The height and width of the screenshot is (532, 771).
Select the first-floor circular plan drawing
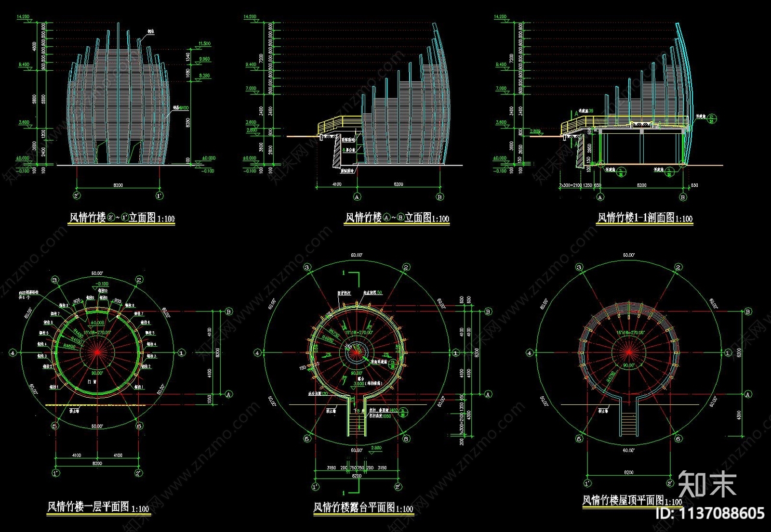pyautogui.click(x=97, y=353)
